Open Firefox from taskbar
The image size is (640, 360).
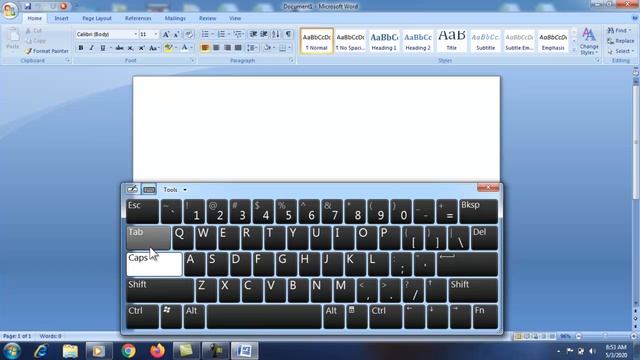point(157,351)
